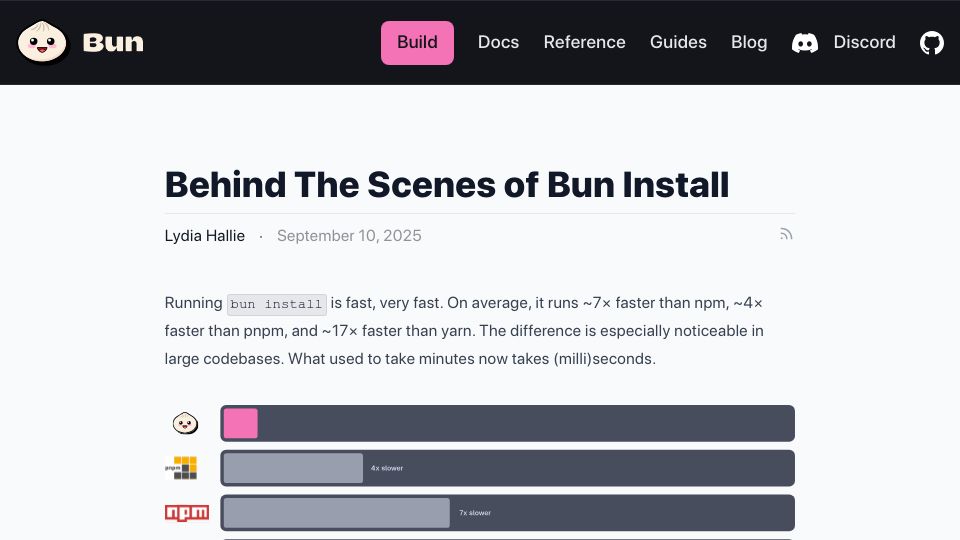Click the pink Bun benchmark bar
Screen dimensions: 960x540
[241, 423]
